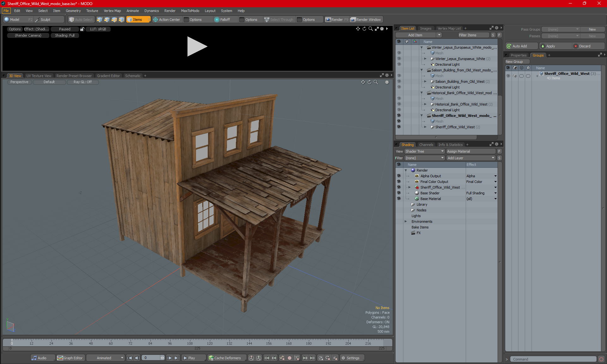The width and height of the screenshot is (607, 364).
Task: Toggle visibility of Alpha Output layer
Action: (x=399, y=176)
